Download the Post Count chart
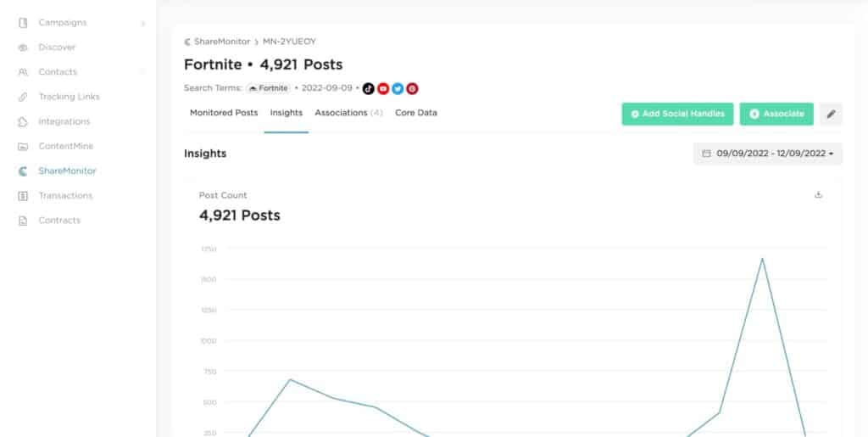 point(818,194)
